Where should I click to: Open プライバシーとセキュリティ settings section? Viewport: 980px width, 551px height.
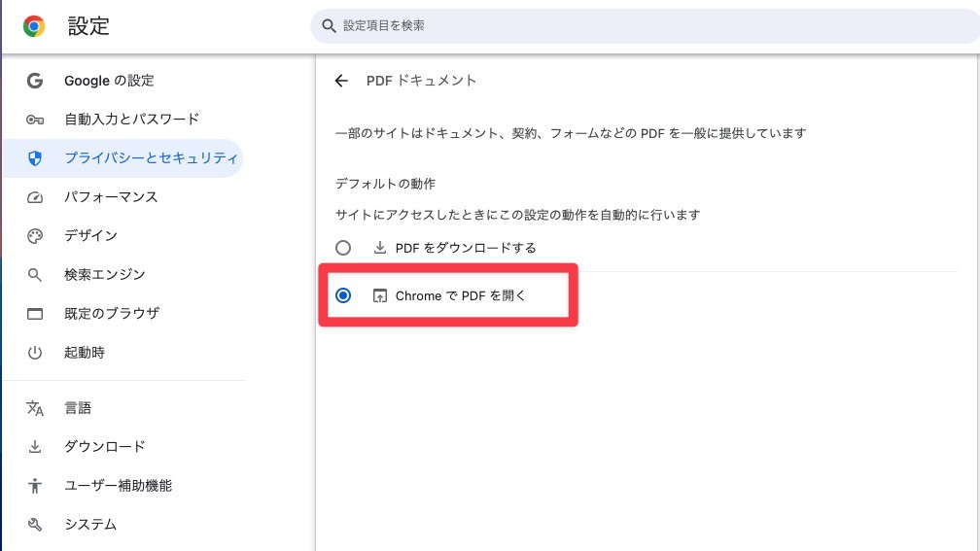(151, 158)
